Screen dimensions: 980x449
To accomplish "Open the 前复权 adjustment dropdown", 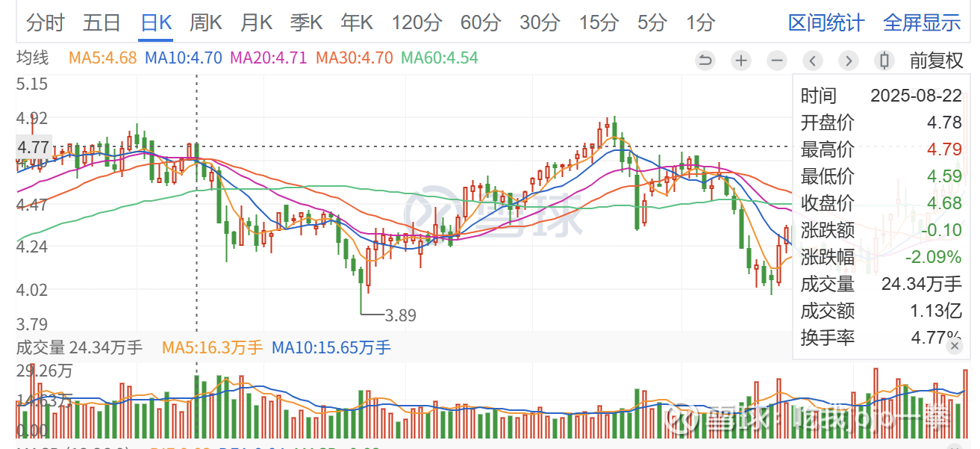I will point(936,61).
